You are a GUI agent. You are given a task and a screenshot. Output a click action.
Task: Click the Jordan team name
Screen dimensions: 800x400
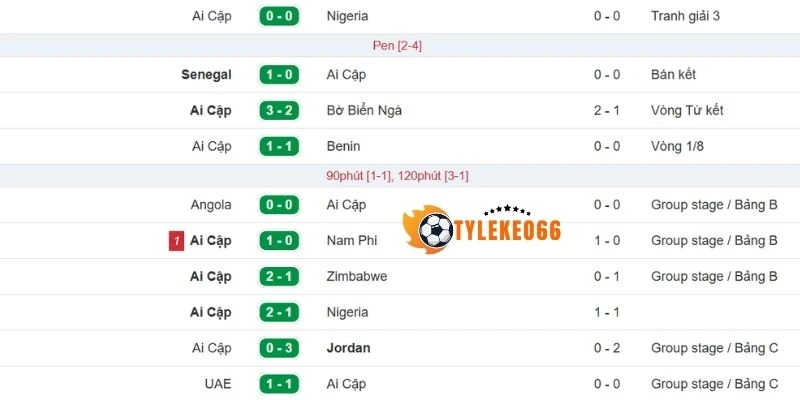(x=348, y=348)
